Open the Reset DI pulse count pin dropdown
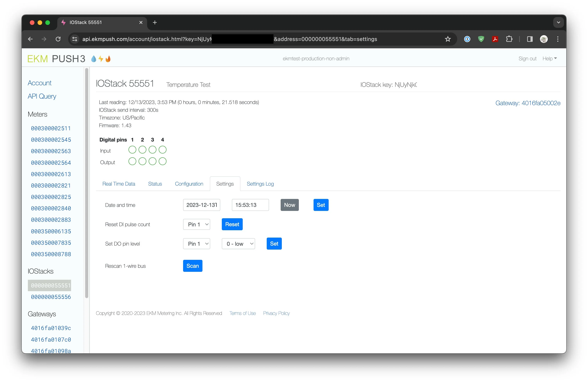This screenshot has width=588, height=382. tap(196, 224)
